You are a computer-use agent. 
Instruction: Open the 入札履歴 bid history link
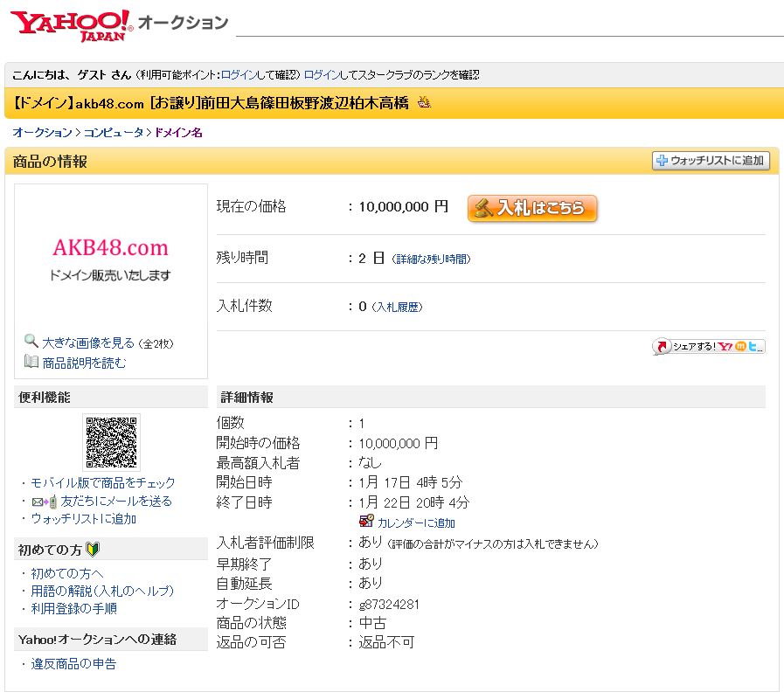coord(398,307)
